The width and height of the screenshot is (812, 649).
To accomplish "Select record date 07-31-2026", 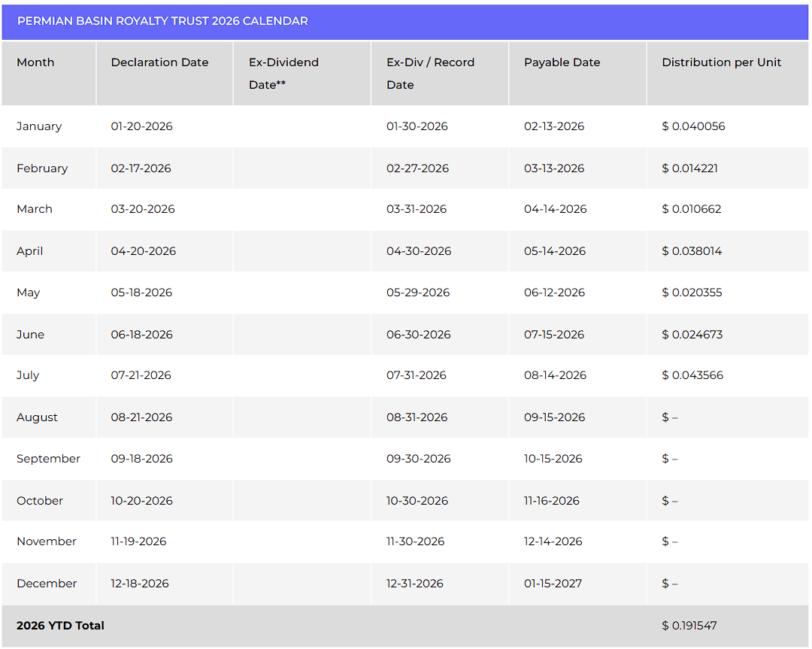I will tap(417, 375).
